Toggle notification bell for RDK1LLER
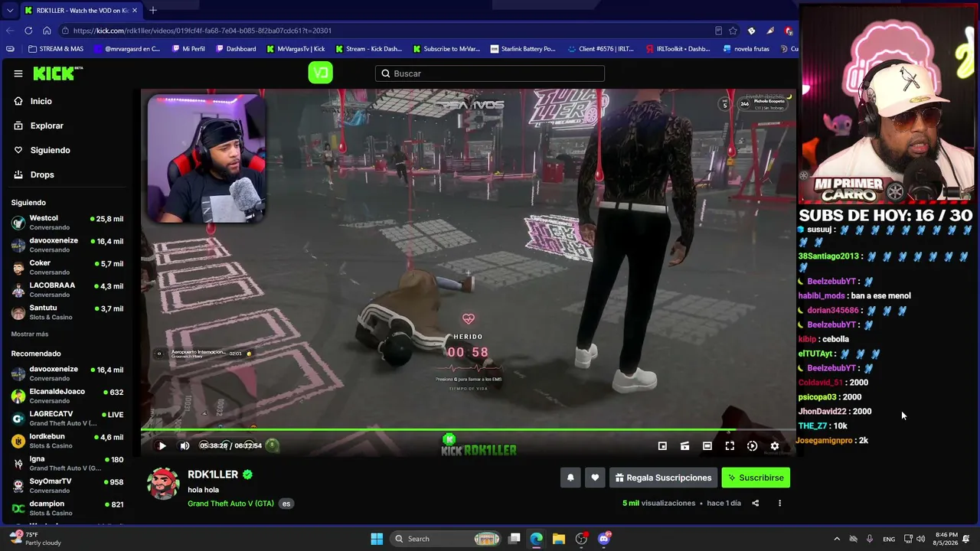980x551 pixels. coord(570,478)
